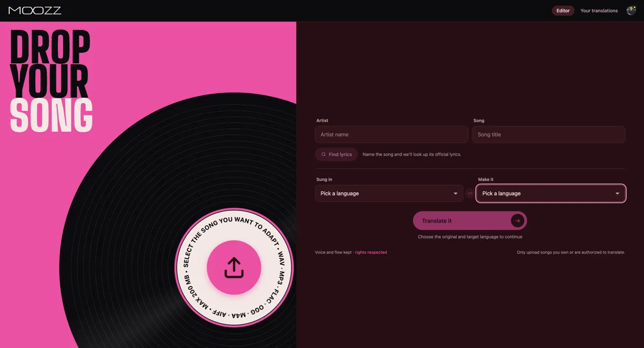Click the arrow icon in Translate it button
This screenshot has height=348, width=644.
click(x=517, y=221)
